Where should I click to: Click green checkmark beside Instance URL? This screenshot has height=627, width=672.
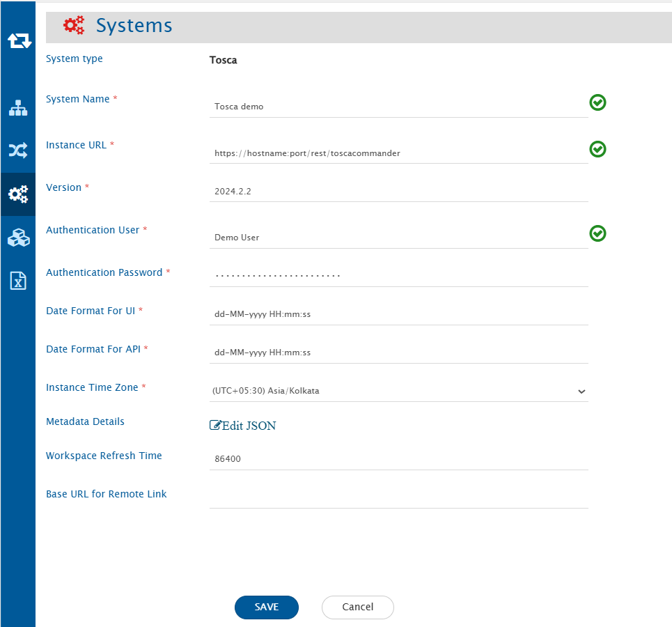[x=597, y=149]
